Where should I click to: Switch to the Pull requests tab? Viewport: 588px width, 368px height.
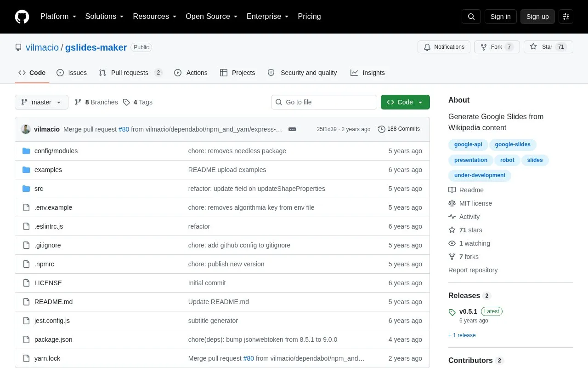tap(131, 73)
